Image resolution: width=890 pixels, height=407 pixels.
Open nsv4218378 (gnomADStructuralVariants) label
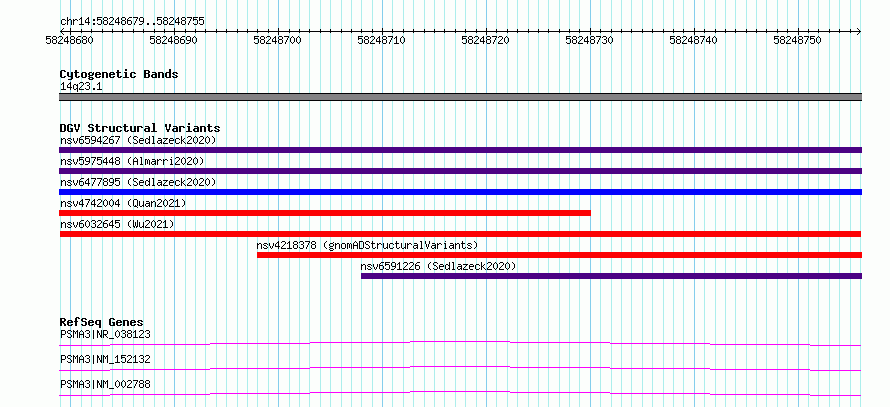(x=367, y=245)
